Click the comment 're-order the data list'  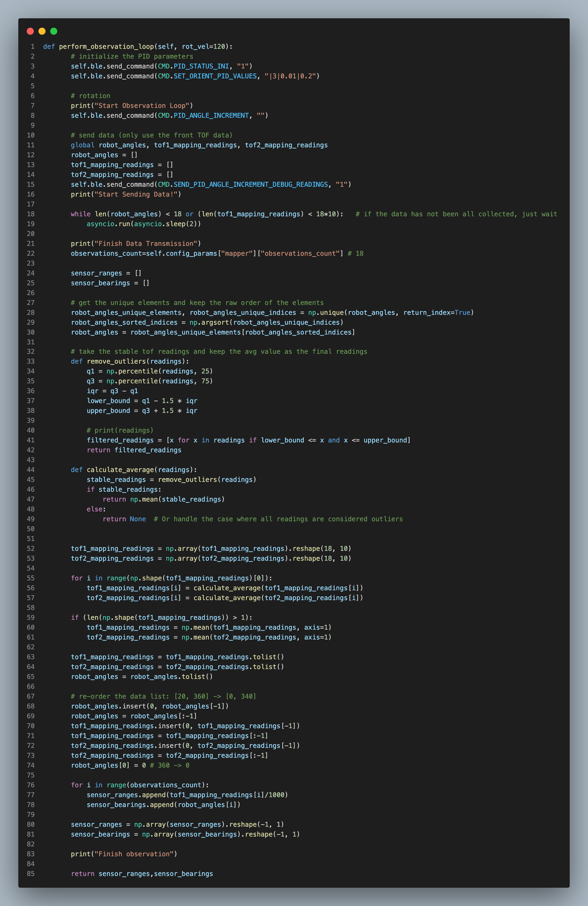(x=164, y=697)
